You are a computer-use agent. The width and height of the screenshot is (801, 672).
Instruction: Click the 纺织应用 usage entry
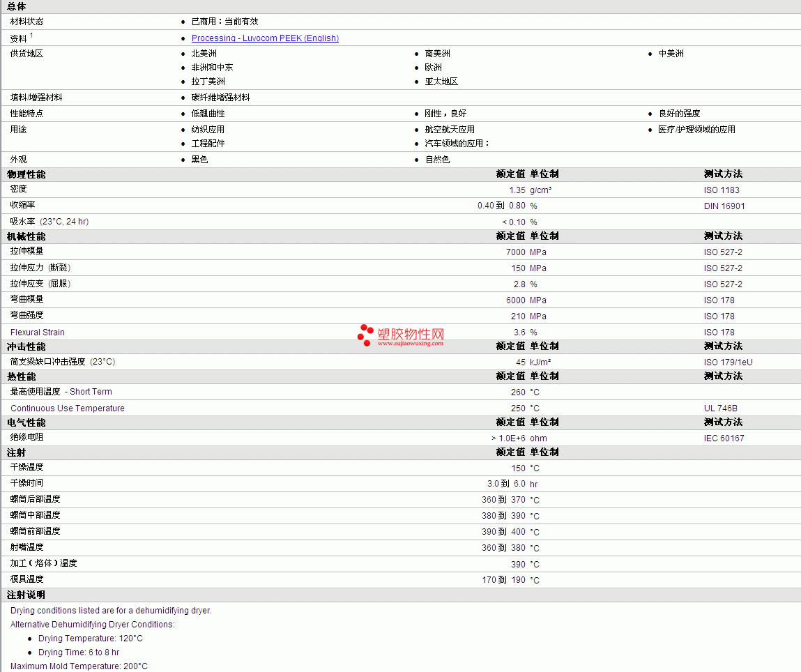coord(208,130)
